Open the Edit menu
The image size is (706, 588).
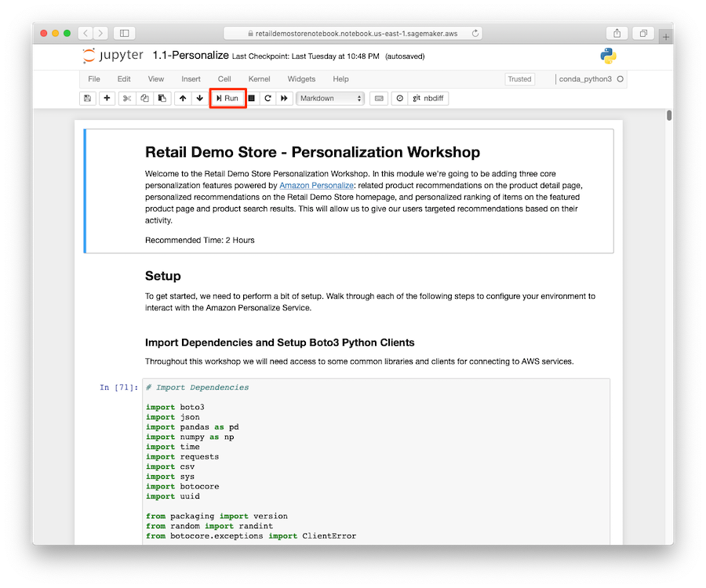point(124,78)
